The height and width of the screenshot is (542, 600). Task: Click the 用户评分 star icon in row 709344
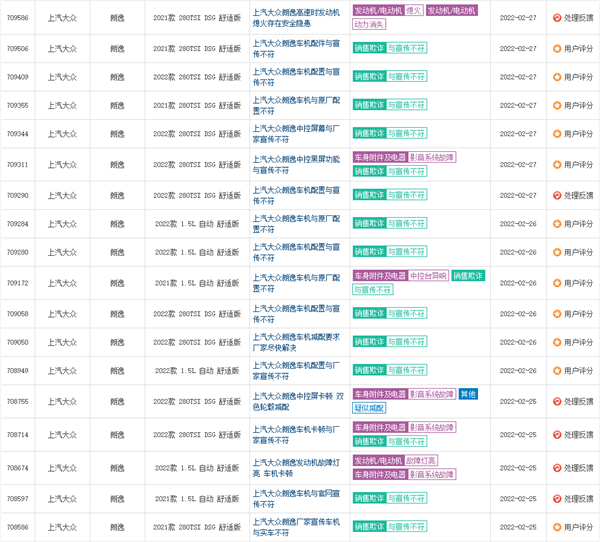click(x=557, y=134)
